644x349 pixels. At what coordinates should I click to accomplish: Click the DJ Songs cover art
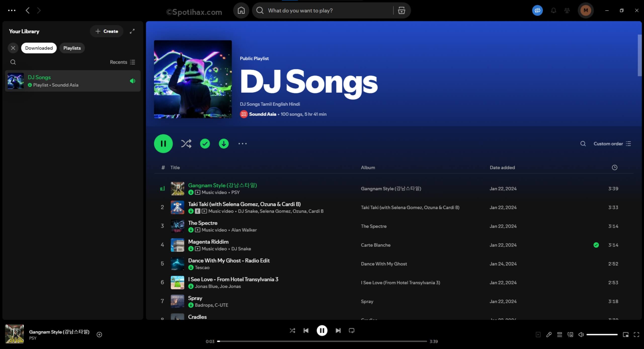[x=193, y=79]
